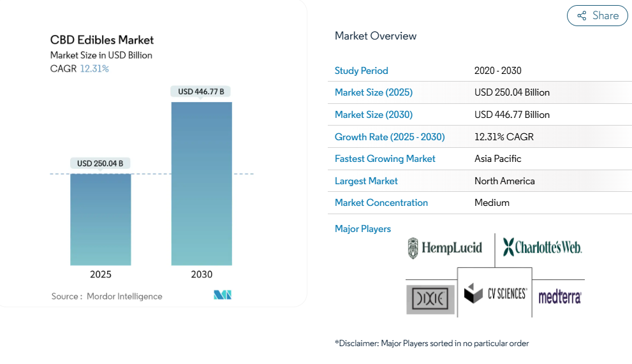Click the Share button
The image size is (632, 364).
point(597,16)
